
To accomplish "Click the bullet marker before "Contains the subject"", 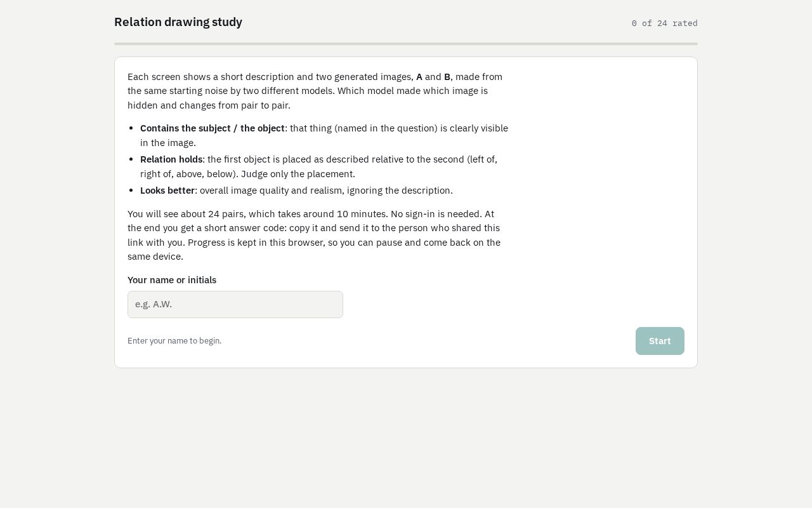I will point(131,128).
